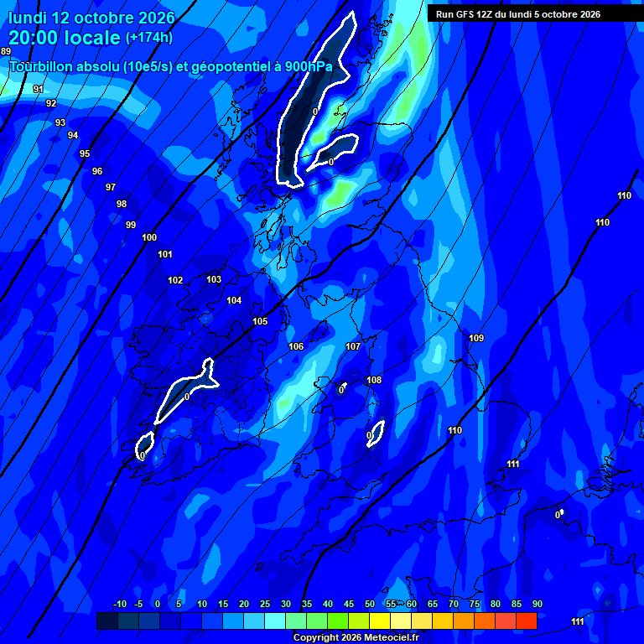Click the '15' legend scale label

click(x=223, y=604)
